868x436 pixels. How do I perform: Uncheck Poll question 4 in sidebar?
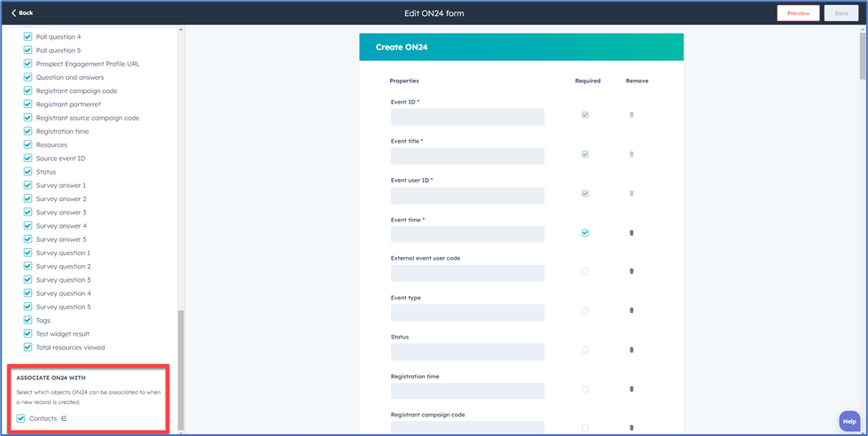[x=27, y=36]
